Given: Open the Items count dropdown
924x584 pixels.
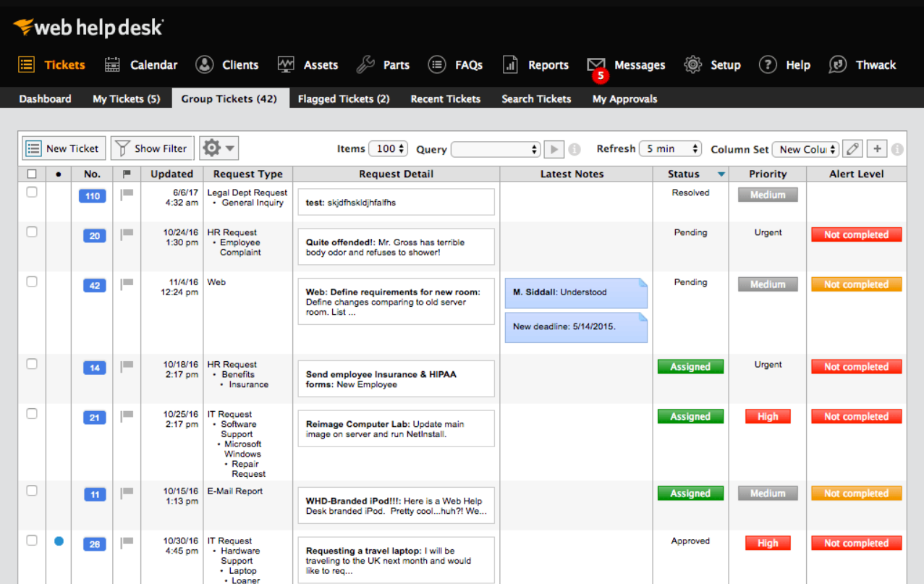Looking at the screenshot, I should click(388, 148).
